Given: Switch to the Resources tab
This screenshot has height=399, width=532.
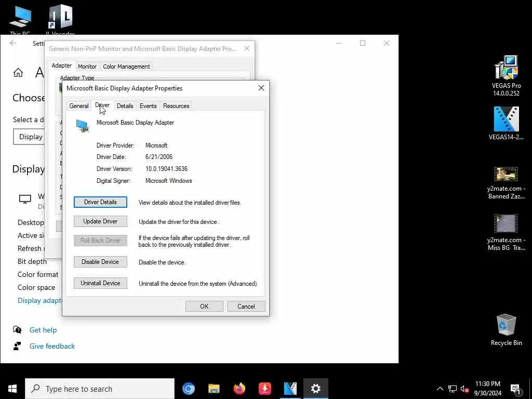Looking at the screenshot, I should click(x=176, y=106).
